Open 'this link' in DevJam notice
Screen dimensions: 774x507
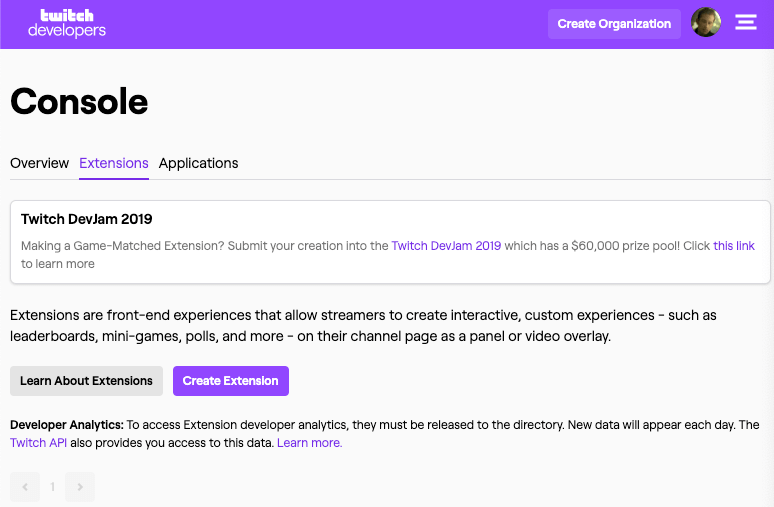coord(734,246)
